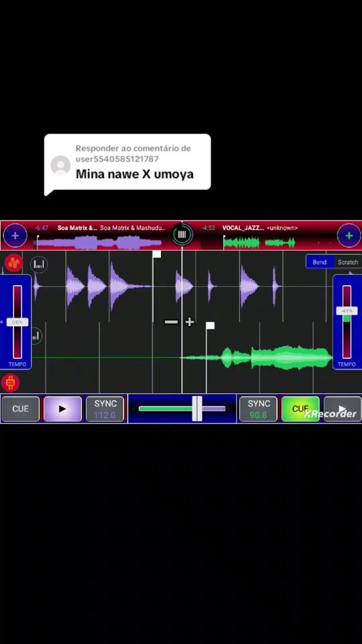Viewport: 362px width, 644px height.
Task: Click the VOCAL_JAZZ track title
Action: click(x=243, y=227)
